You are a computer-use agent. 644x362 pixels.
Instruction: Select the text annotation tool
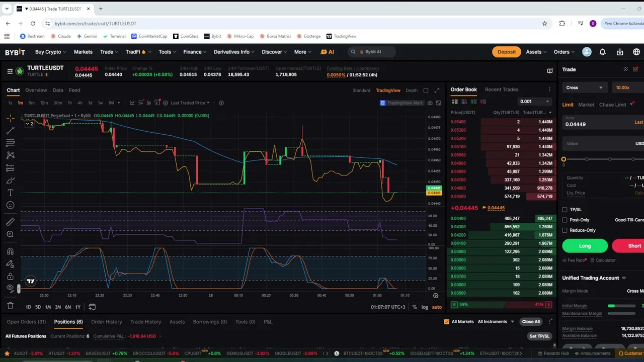[10, 193]
